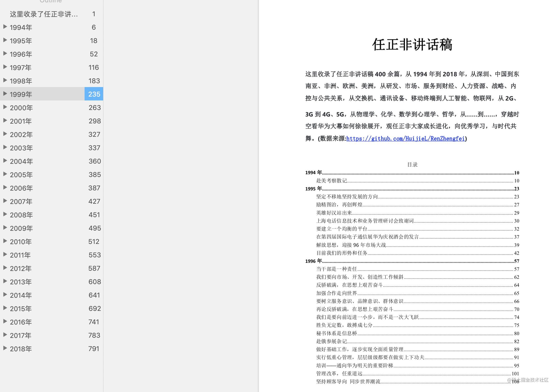The height and width of the screenshot is (392, 558).
Task: Expand the 2008年 outline entry
Action: click(5, 214)
